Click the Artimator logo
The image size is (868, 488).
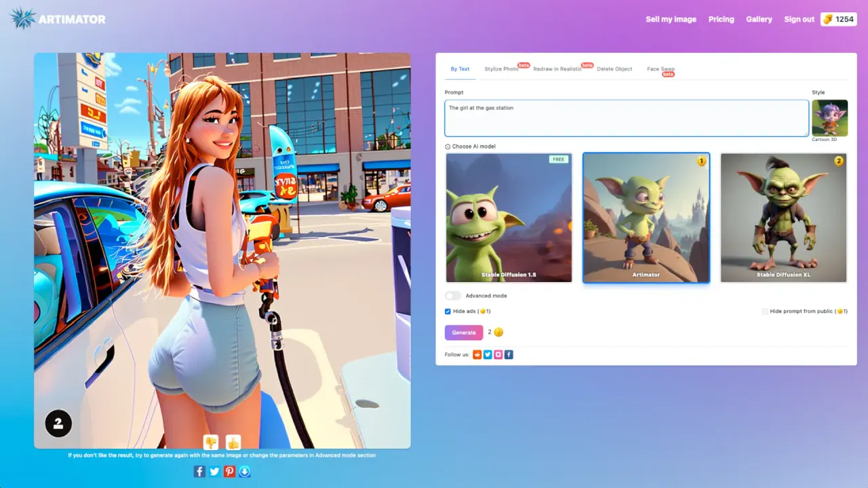[58, 19]
